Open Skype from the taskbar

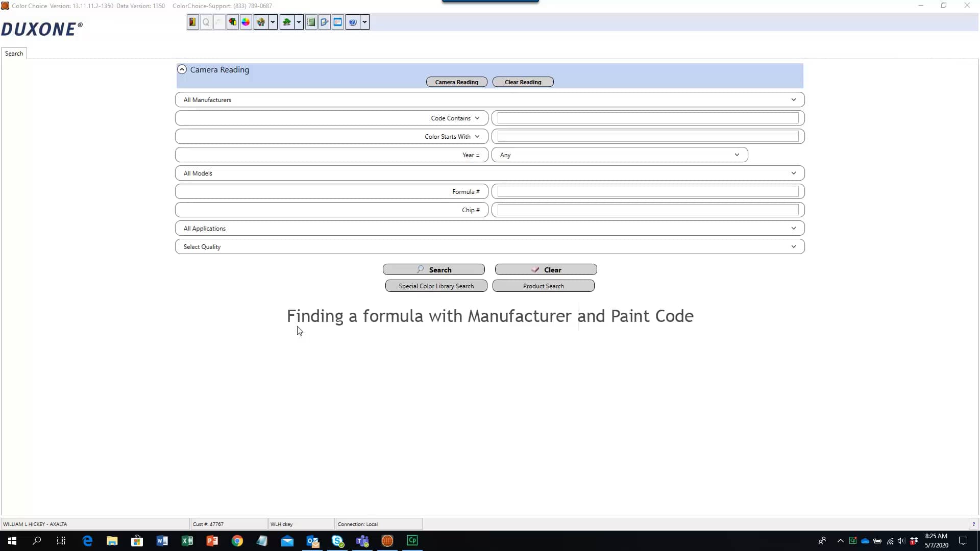[337, 541]
